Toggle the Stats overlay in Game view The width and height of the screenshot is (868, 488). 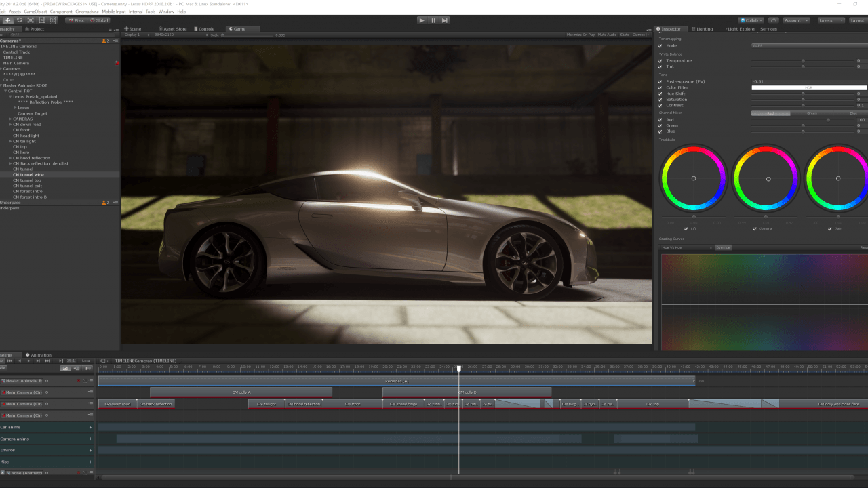[x=625, y=35]
